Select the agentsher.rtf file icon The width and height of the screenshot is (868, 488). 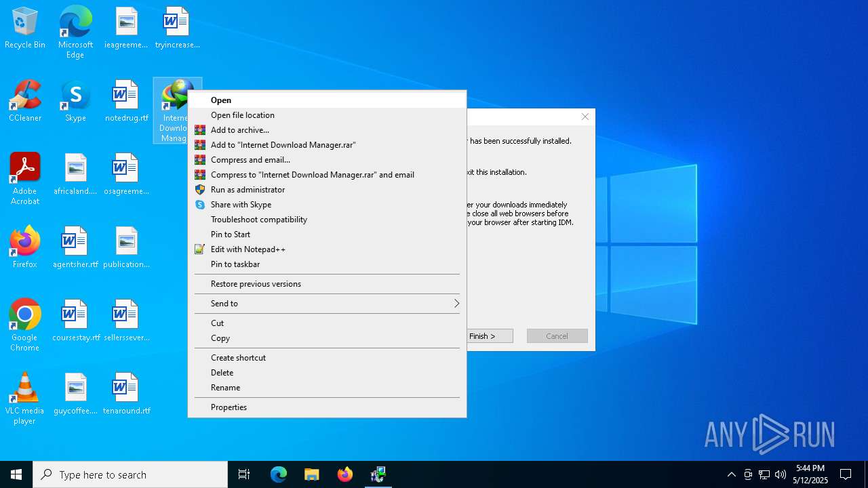pos(75,248)
